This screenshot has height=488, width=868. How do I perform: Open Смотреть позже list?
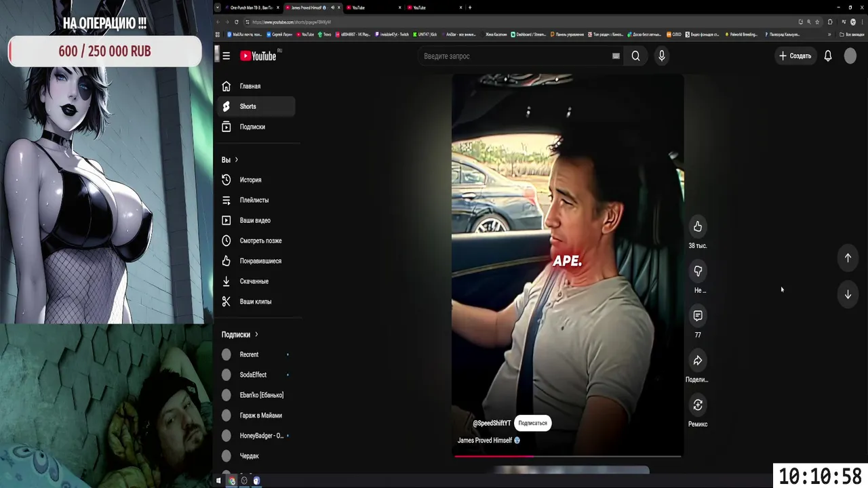[x=256, y=241]
